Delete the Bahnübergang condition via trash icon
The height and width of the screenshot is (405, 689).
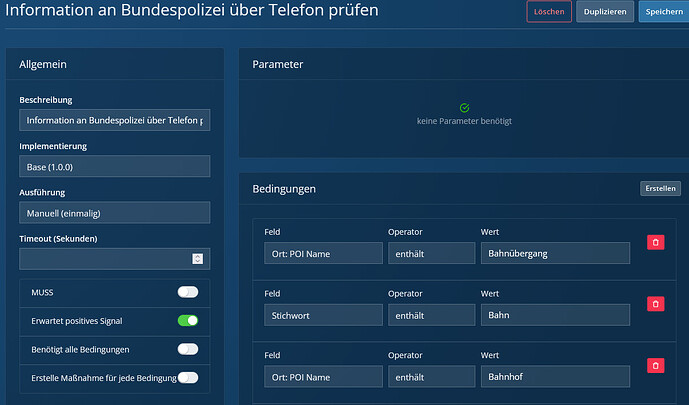(655, 242)
